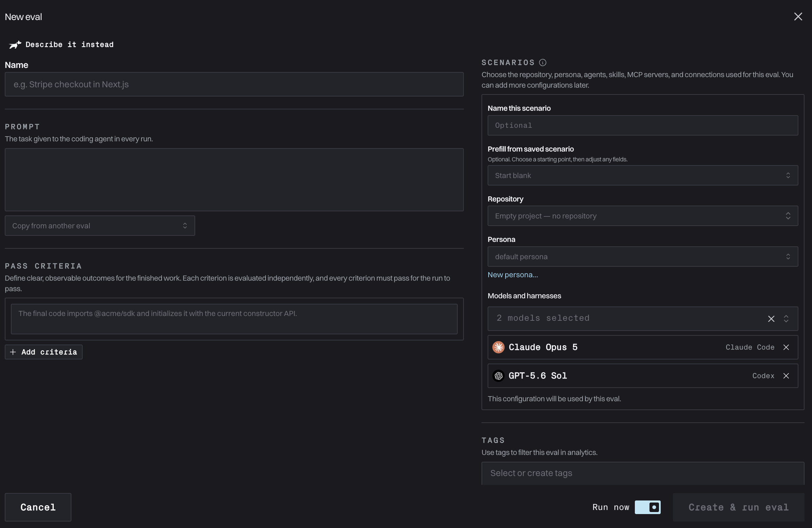Open the Persona dropdown
This screenshot has width=812, height=528.
(x=643, y=257)
